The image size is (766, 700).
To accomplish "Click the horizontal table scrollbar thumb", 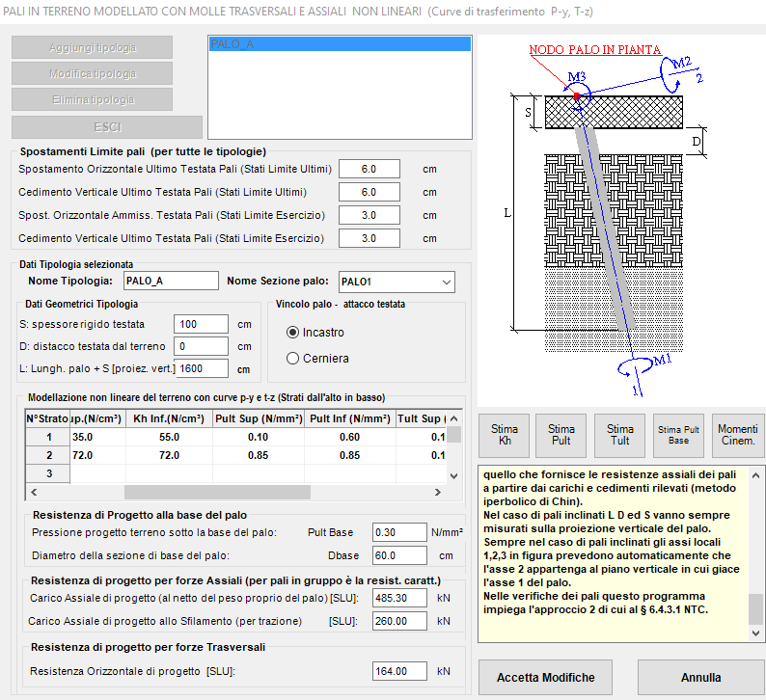I will click(x=217, y=492).
